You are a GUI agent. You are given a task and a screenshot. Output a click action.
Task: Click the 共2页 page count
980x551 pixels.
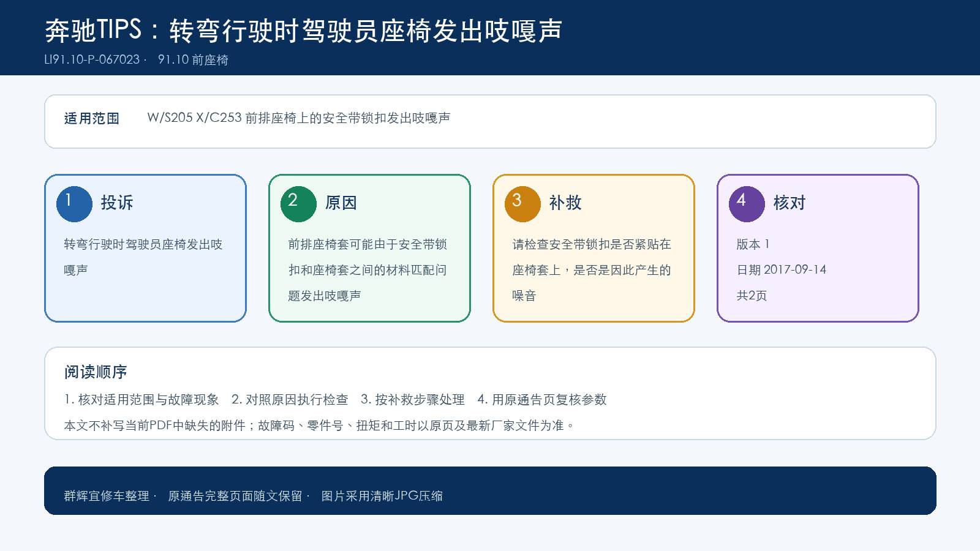(x=752, y=296)
